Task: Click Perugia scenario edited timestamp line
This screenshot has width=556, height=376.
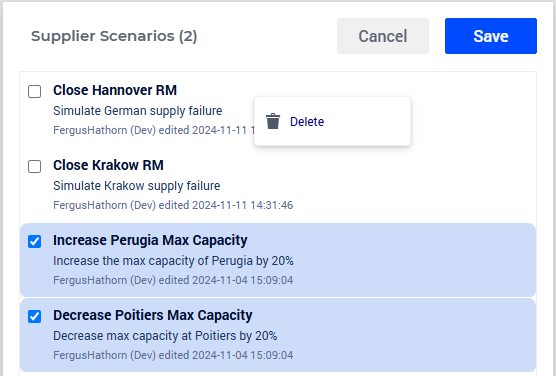Action: [173, 280]
